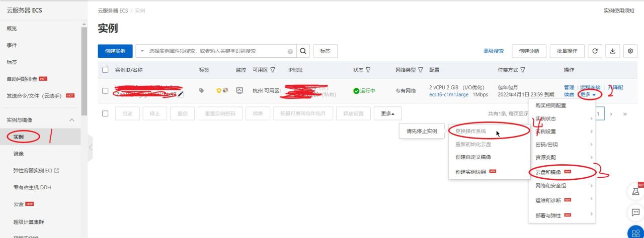The height and width of the screenshot is (238, 644).
Task: Open the lab flask floating icon
Action: 635,191
